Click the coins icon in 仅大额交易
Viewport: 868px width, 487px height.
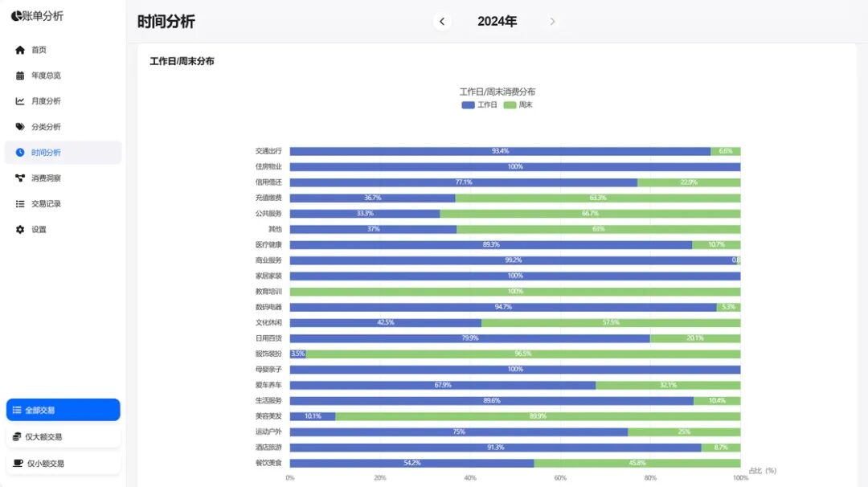click(x=17, y=436)
